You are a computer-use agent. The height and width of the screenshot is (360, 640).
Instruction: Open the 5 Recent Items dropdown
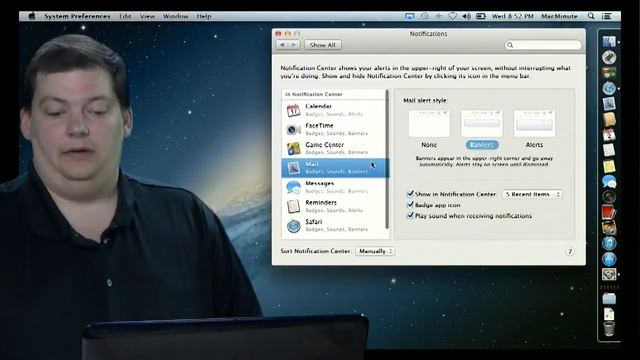tap(532, 194)
